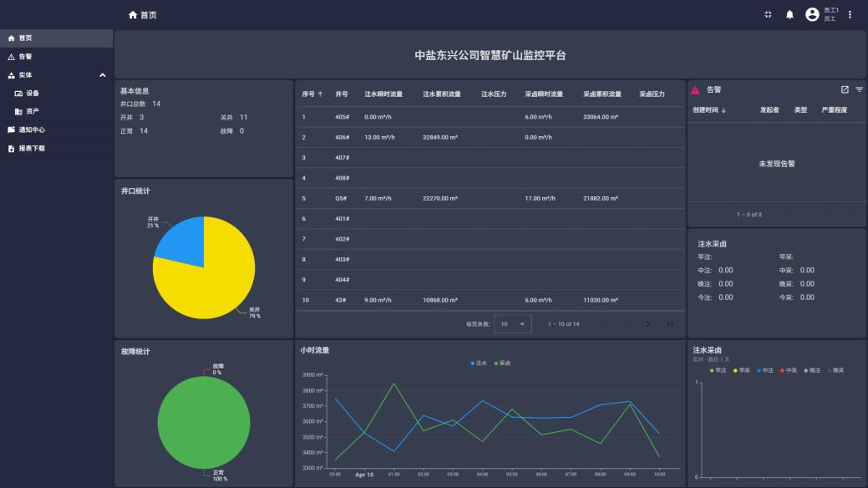Viewport: 868px width, 488px height.
Task: Open 通知中心 from the sidebar
Action: point(32,130)
